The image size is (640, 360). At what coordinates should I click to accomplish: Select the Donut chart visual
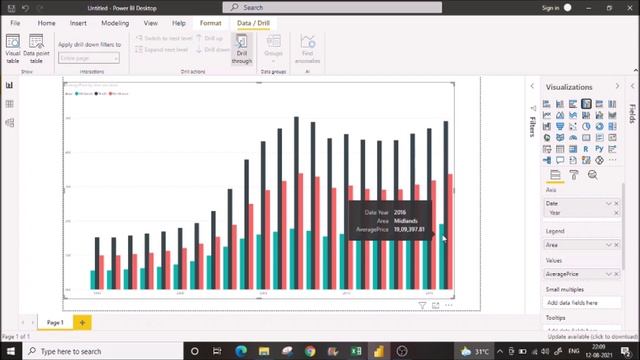[599, 127]
